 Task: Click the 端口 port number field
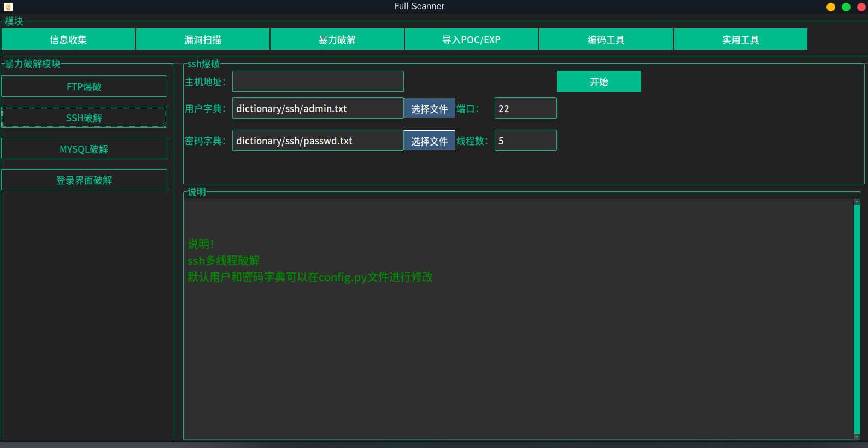tap(525, 108)
